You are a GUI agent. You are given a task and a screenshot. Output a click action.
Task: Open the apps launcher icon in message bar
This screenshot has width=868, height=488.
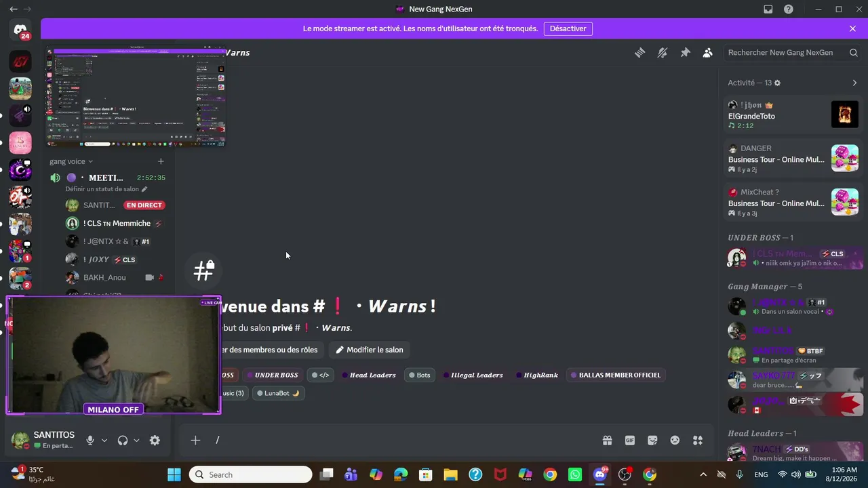coord(698,441)
